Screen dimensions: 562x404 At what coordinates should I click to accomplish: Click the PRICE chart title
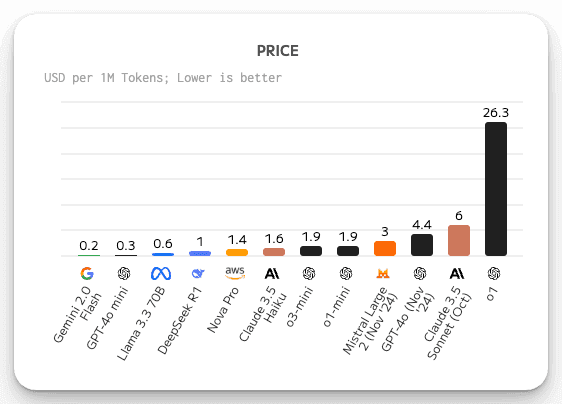pos(278,51)
